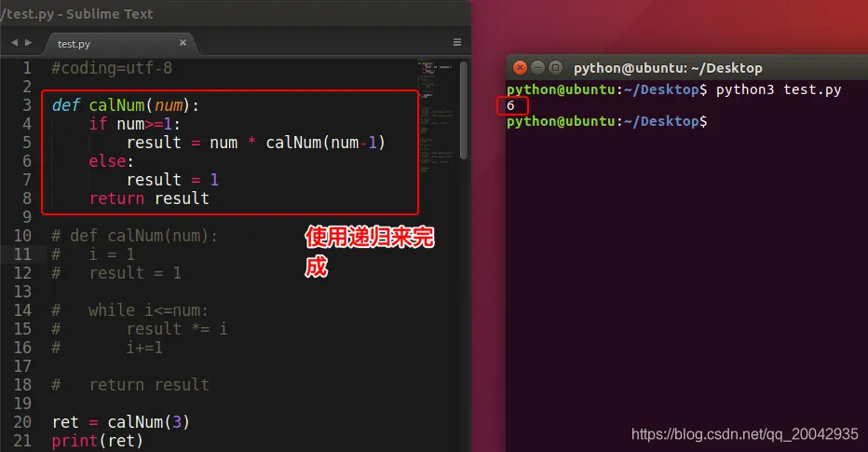This screenshot has width=868, height=452.
Task: Click the '#coding=utf-8' comment line
Action: pos(112,68)
